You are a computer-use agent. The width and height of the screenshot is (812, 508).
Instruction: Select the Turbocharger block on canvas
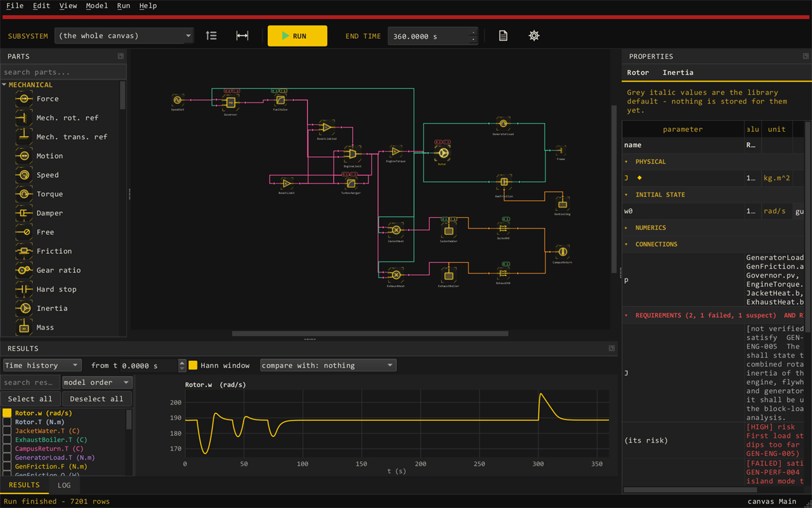pos(351,184)
